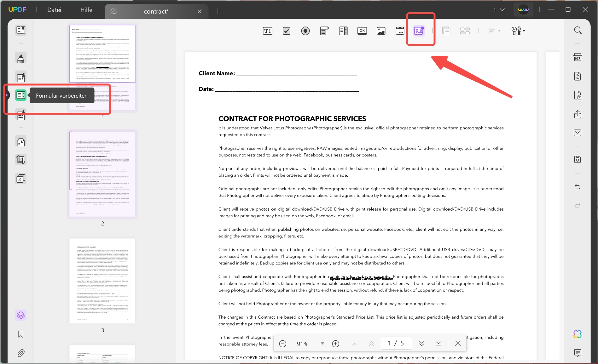Open the Hilfe menu
598x364 pixels.
click(86, 10)
